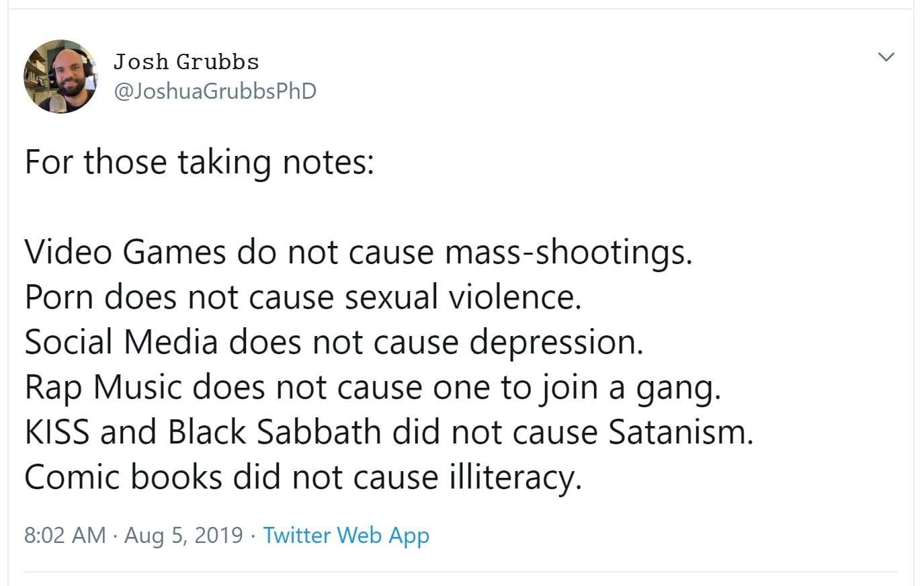Open the Josh Grubbs display name link
924x586 pixels.
coord(186,62)
